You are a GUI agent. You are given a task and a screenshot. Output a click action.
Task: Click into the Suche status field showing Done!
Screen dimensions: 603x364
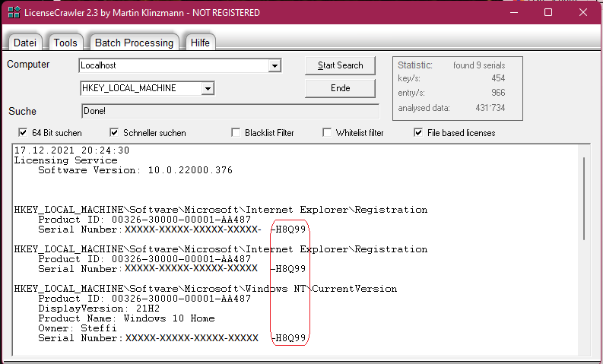point(230,111)
